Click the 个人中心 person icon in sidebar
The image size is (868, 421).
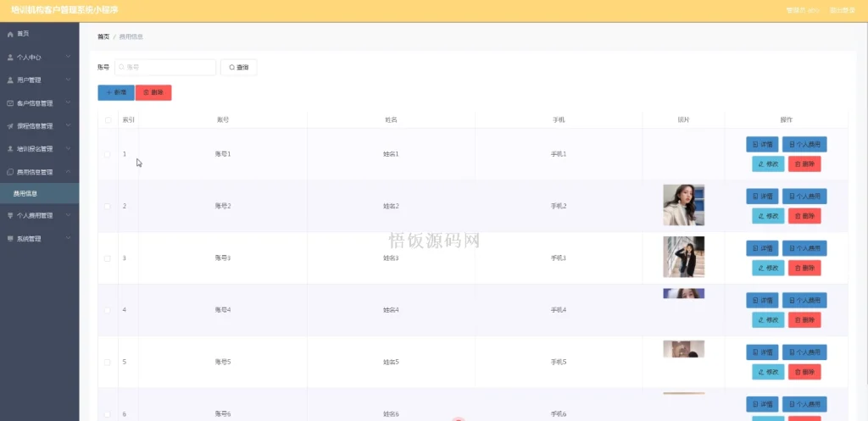(10, 58)
